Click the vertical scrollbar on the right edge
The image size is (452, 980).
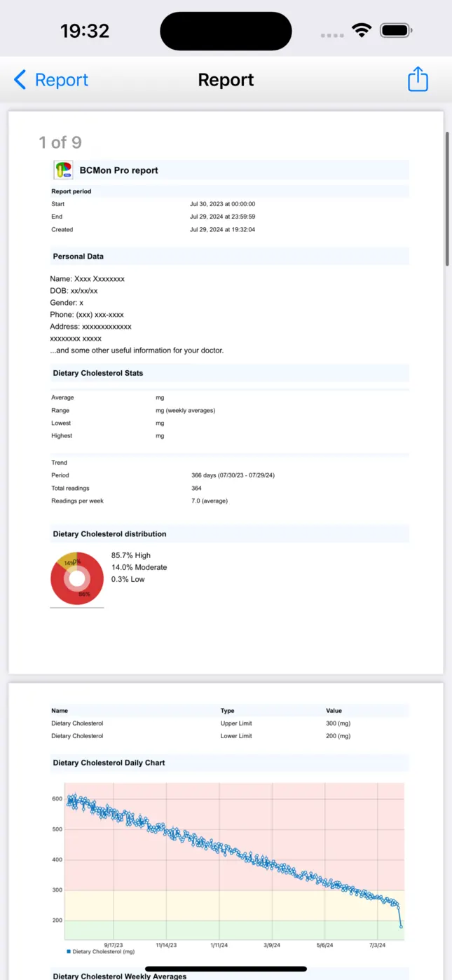click(x=448, y=198)
